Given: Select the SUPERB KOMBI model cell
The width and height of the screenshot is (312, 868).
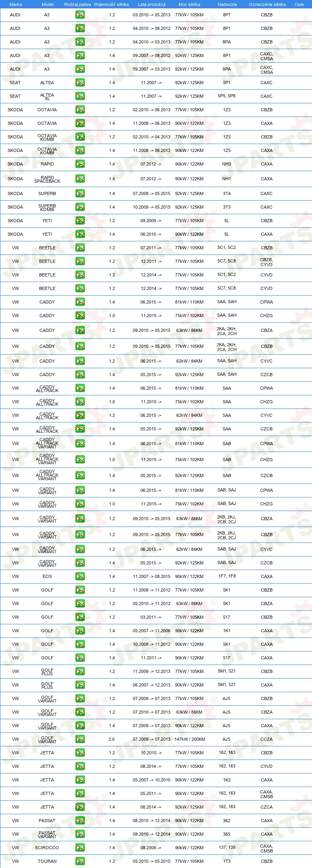Looking at the screenshot, I should tap(47, 207).
